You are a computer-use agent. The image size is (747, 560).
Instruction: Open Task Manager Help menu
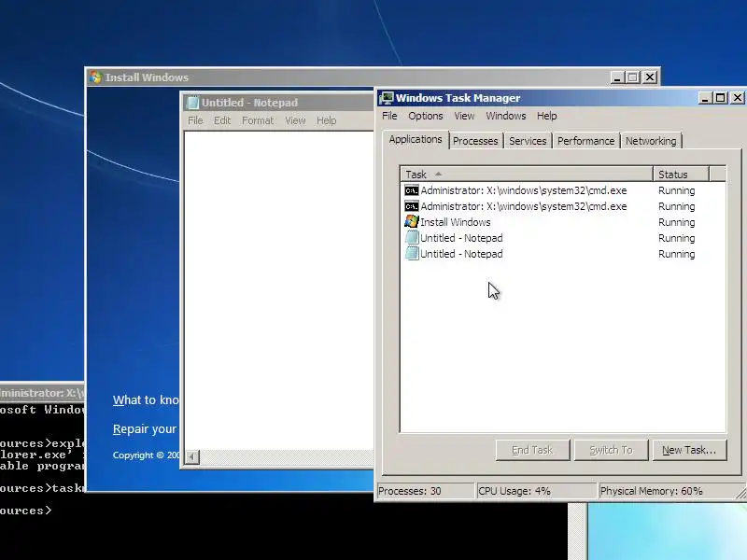pos(546,116)
